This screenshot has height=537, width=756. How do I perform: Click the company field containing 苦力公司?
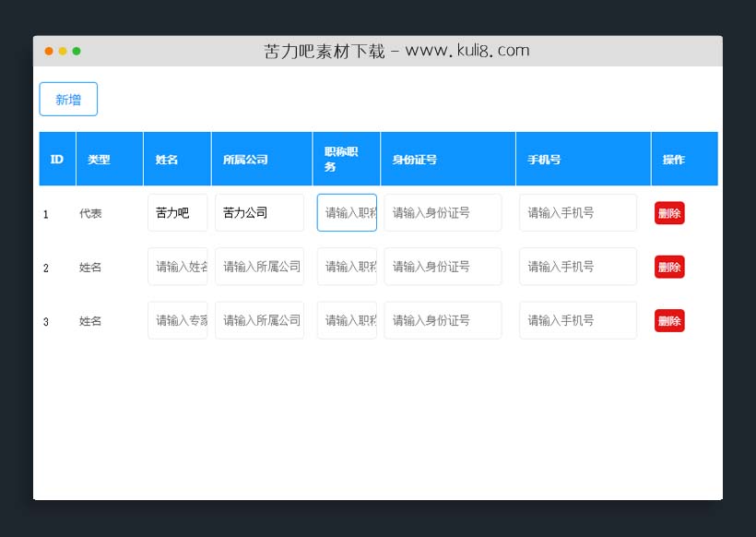click(x=259, y=212)
